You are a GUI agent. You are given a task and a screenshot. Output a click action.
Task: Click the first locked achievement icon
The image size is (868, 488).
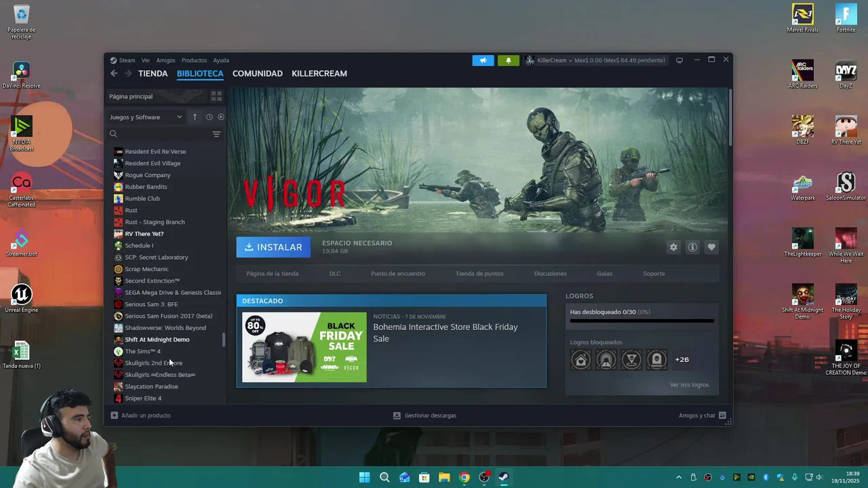pos(580,359)
